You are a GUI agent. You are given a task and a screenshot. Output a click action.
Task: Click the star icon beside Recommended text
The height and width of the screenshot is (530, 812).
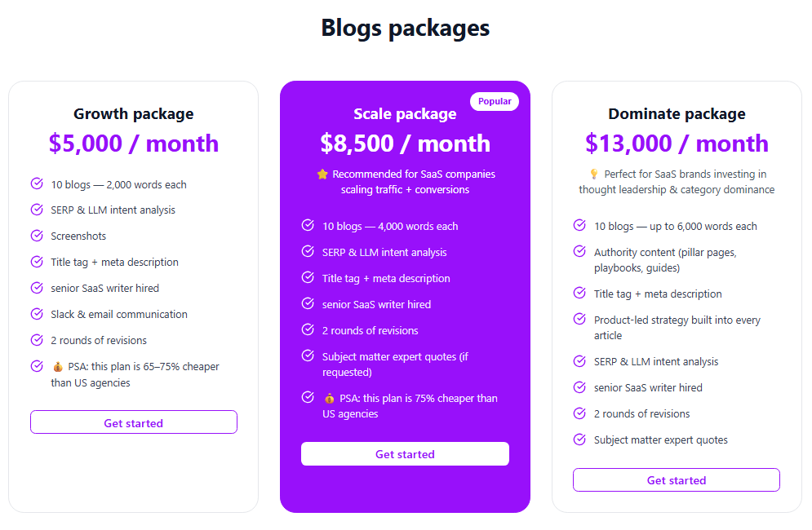coord(322,174)
